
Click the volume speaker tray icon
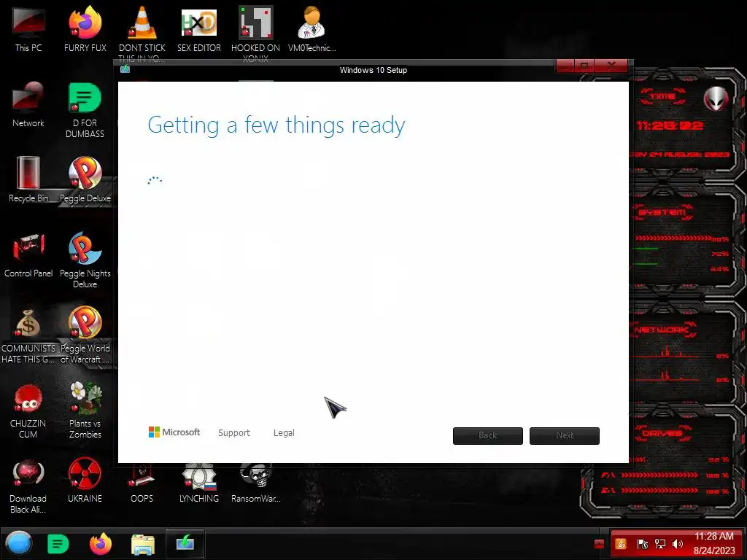pyautogui.click(x=678, y=544)
